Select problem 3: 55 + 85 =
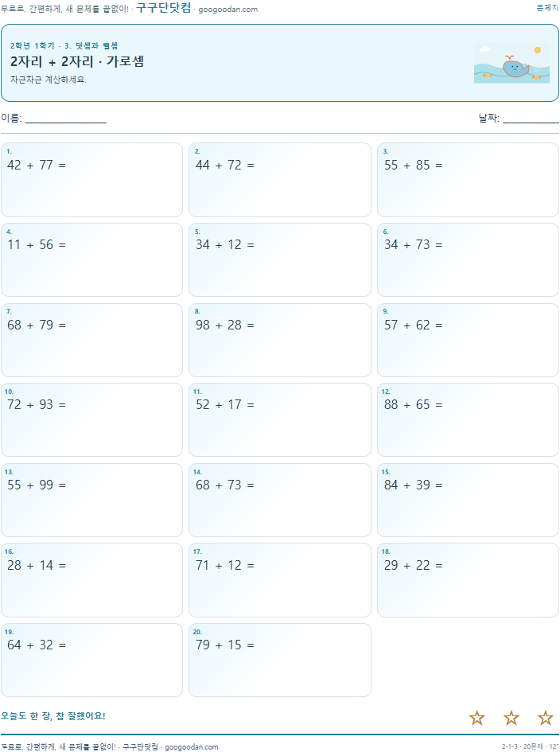 coord(468,180)
